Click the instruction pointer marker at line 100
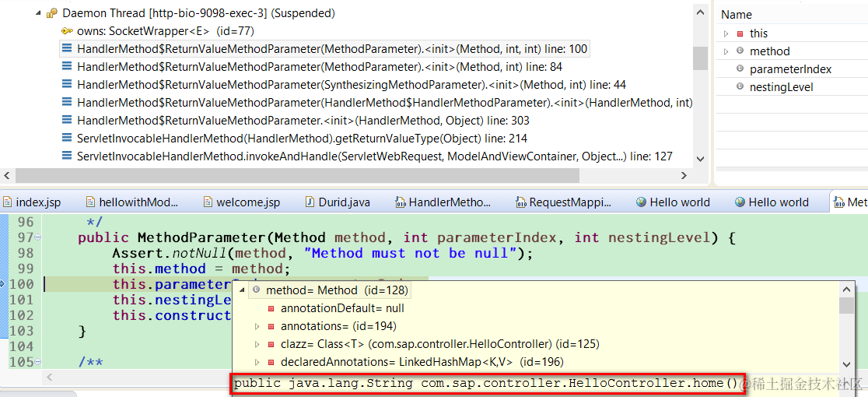Image resolution: width=868 pixels, height=397 pixels. click(x=3, y=284)
